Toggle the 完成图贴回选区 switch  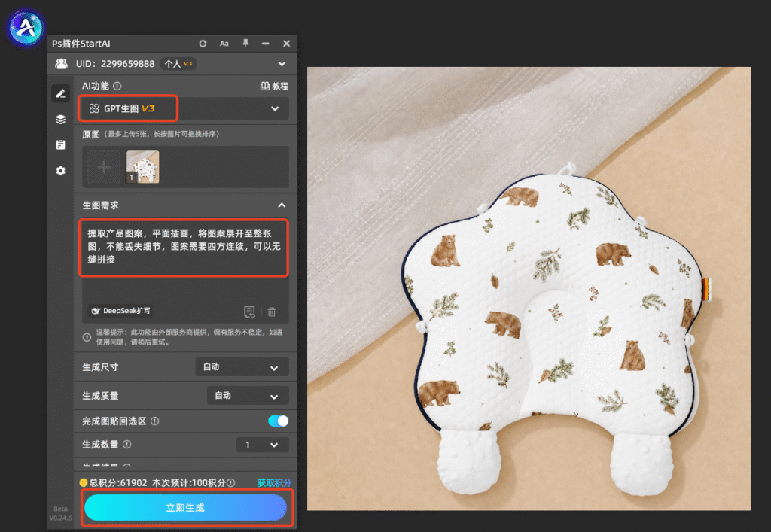pyautogui.click(x=279, y=421)
